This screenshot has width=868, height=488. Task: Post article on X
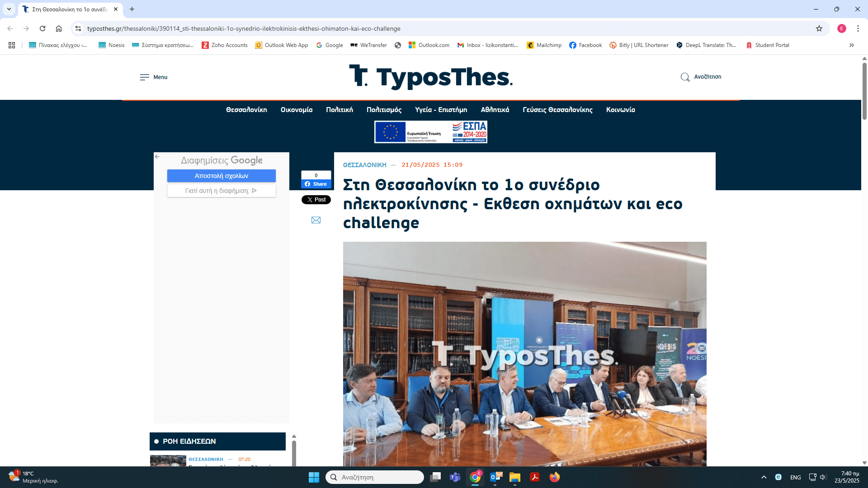point(316,200)
